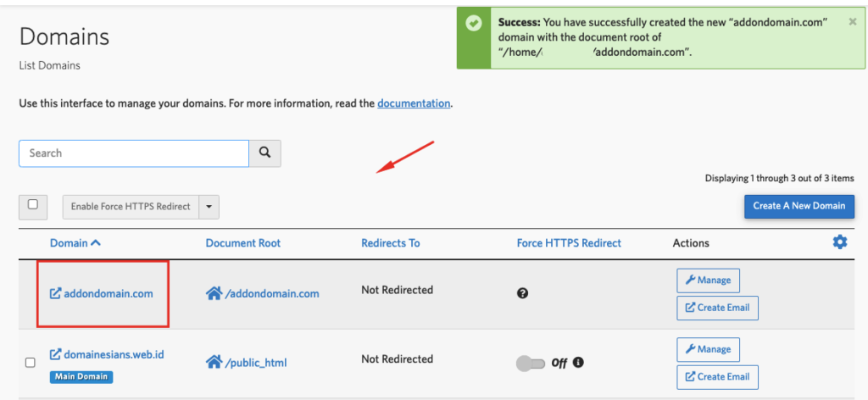Focus the Search input field
The height and width of the screenshot is (400, 868).
coord(134,153)
